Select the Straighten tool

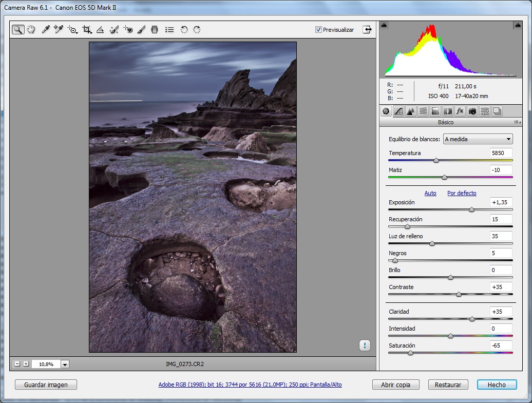point(101,30)
